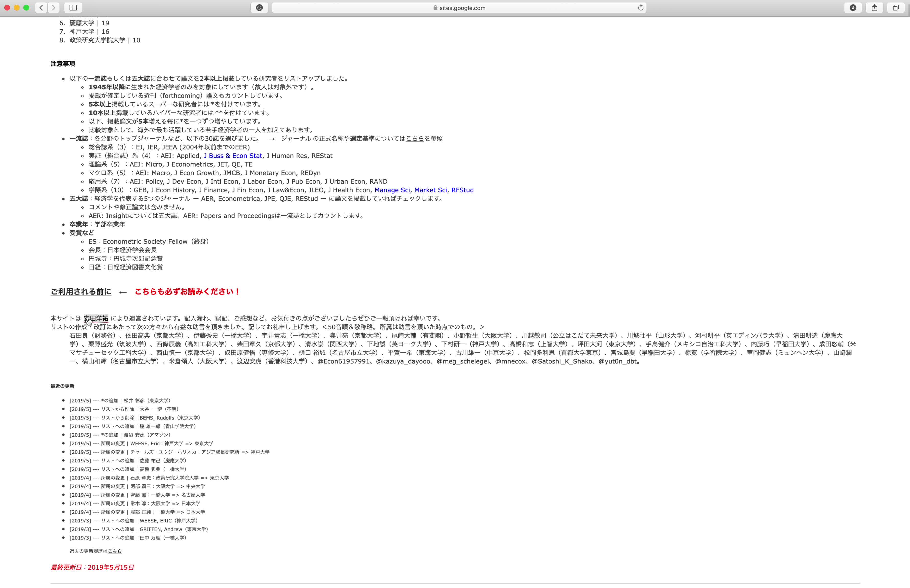Open the J Buss & Econ Stat link
The image size is (910, 588).
pyautogui.click(x=233, y=156)
